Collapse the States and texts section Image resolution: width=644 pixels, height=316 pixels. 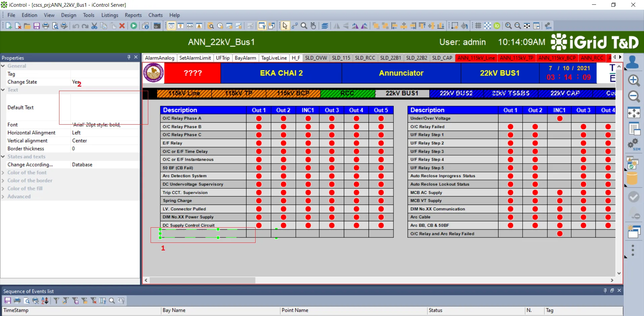(x=3, y=156)
